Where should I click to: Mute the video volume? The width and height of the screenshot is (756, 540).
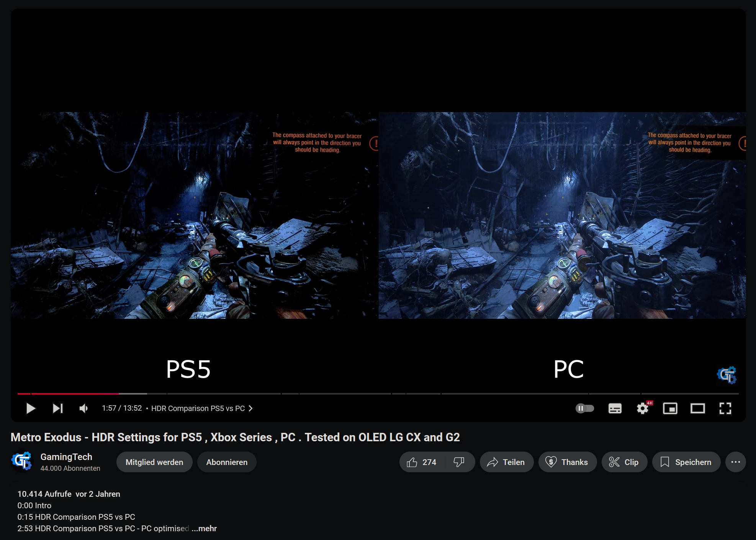pyautogui.click(x=83, y=408)
